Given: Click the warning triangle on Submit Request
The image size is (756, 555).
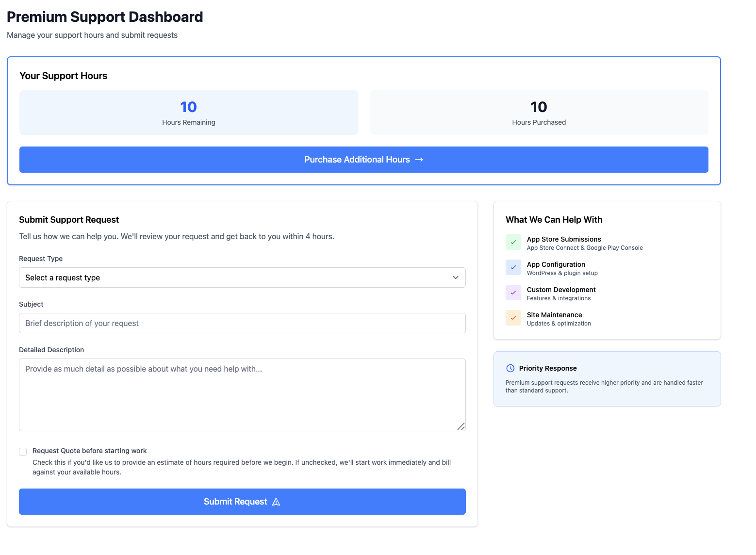Looking at the screenshot, I should point(276,502).
